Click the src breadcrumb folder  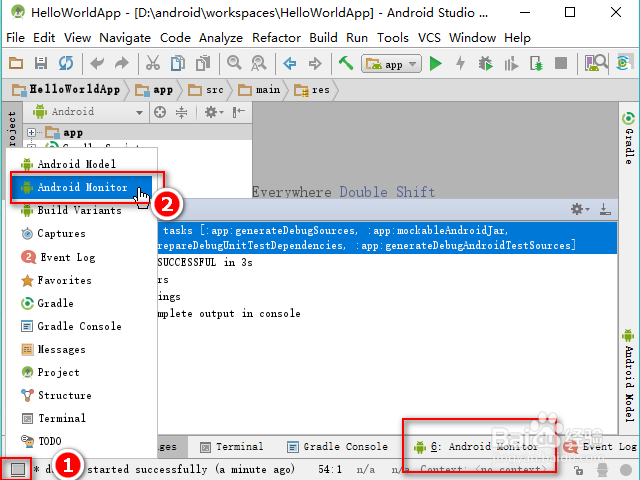pyautogui.click(x=206, y=90)
